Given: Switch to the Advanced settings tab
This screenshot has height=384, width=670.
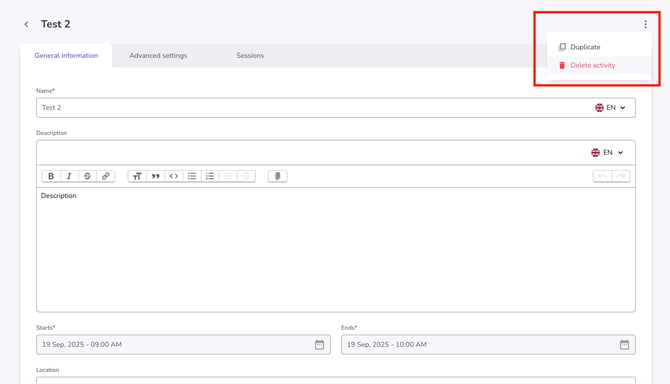Looking at the screenshot, I should [x=158, y=56].
